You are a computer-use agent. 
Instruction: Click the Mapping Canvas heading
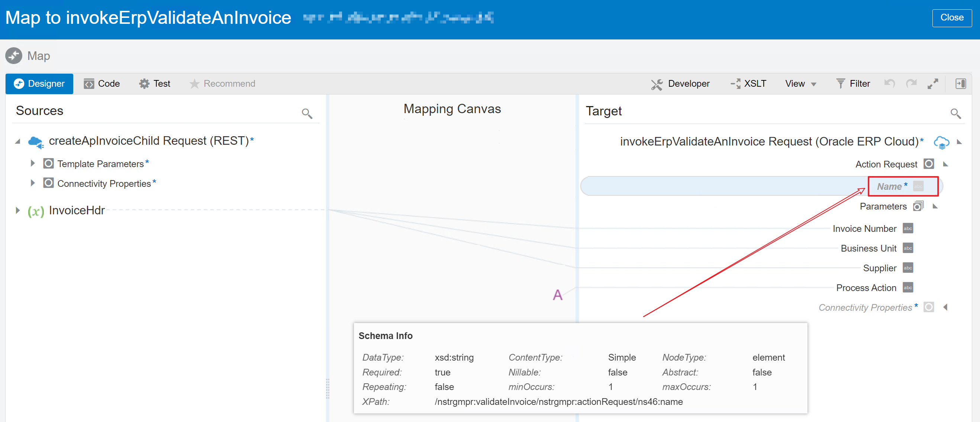click(452, 109)
